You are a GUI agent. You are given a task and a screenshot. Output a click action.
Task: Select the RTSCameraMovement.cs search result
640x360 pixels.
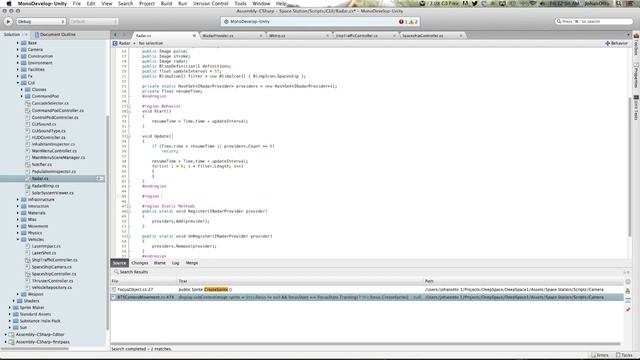367,297
